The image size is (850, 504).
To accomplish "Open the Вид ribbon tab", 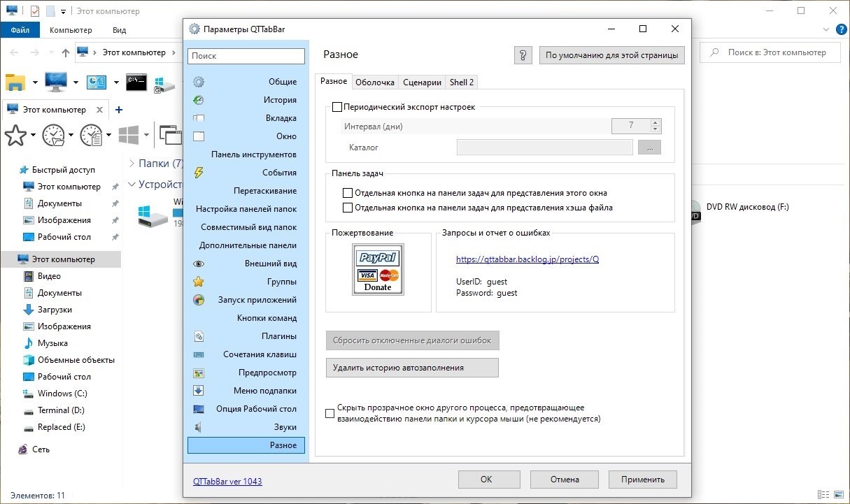I will pos(119,30).
